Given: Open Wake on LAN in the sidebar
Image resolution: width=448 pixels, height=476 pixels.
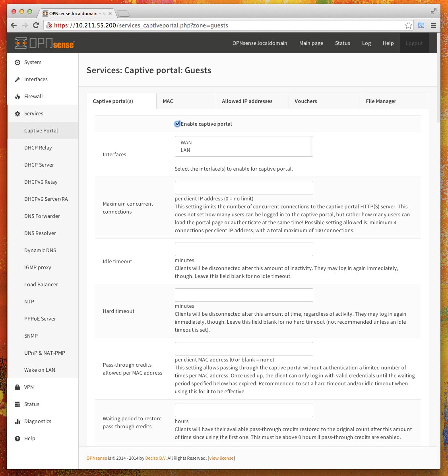Looking at the screenshot, I should (43, 370).
